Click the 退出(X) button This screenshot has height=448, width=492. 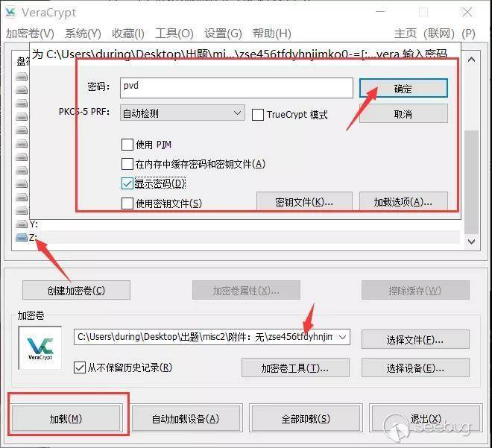click(x=426, y=418)
